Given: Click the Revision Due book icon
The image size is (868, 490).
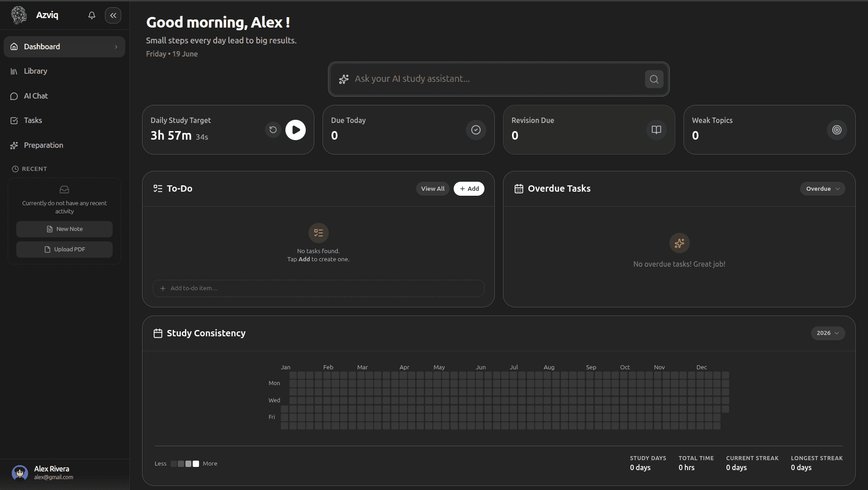Looking at the screenshot, I should (x=656, y=130).
